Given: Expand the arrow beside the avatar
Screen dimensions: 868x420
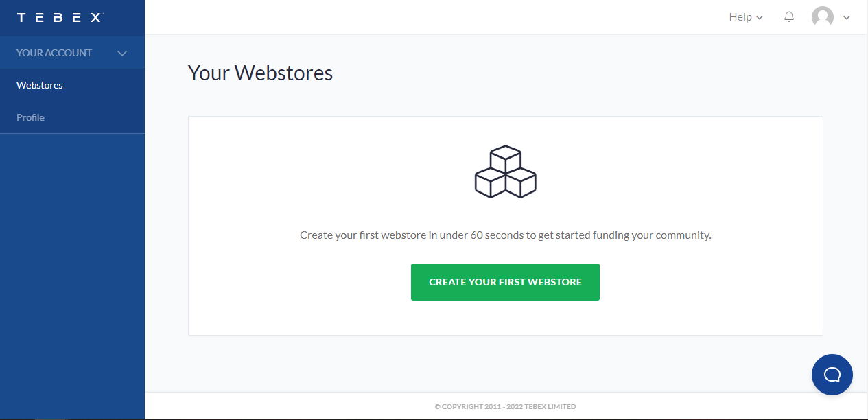Looking at the screenshot, I should pyautogui.click(x=846, y=18).
